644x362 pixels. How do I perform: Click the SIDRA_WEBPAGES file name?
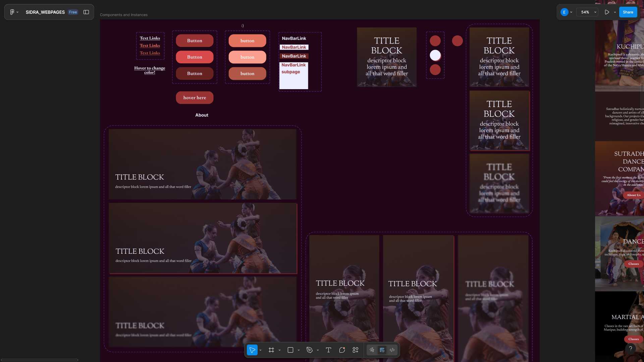[x=45, y=12]
